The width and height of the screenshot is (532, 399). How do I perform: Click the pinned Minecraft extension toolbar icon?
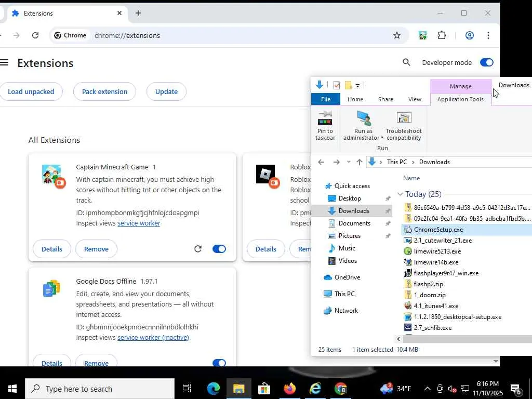pyautogui.click(x=422, y=35)
